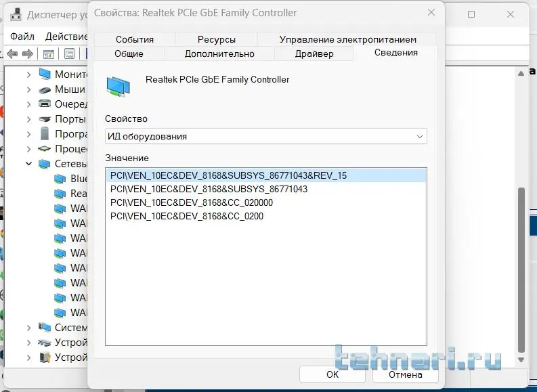
Task: Click the adapter icon beside Blue
Action: pos(60,179)
